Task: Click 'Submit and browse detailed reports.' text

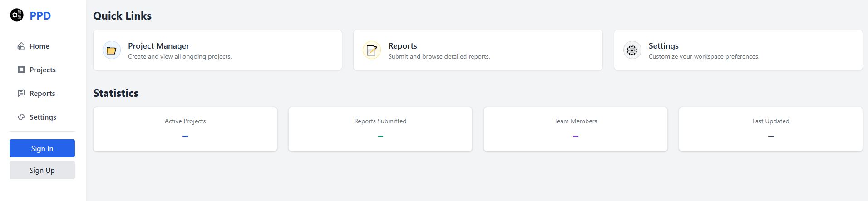Action: (439, 56)
